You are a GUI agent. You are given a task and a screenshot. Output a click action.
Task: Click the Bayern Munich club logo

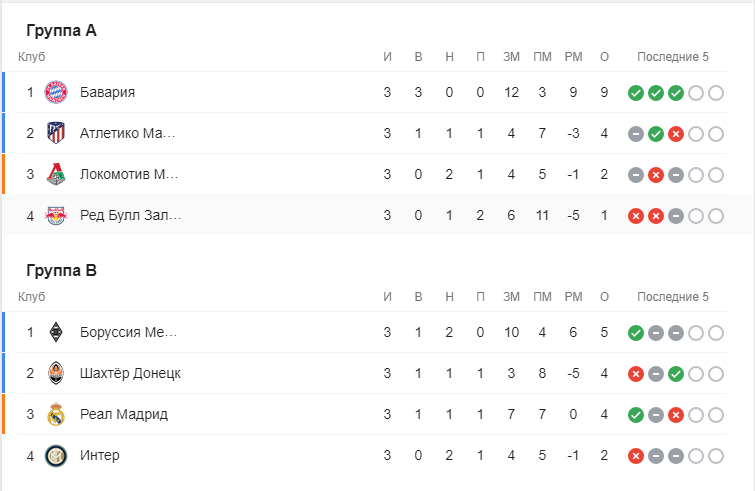click(56, 93)
